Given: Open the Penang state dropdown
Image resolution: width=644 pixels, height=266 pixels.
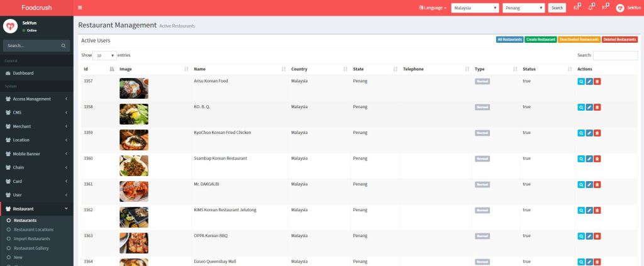Looking at the screenshot, I should point(523,8).
